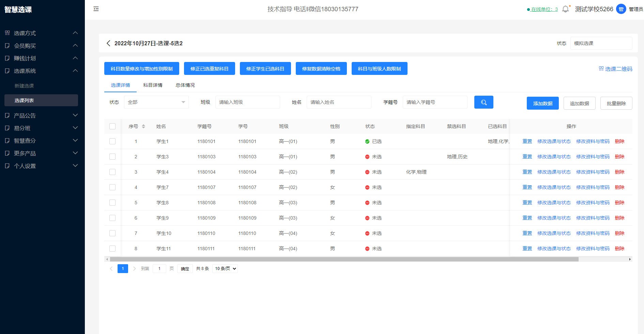Click the 易分班 sidebar icon
This screenshot has height=334, width=644.
click(7, 128)
